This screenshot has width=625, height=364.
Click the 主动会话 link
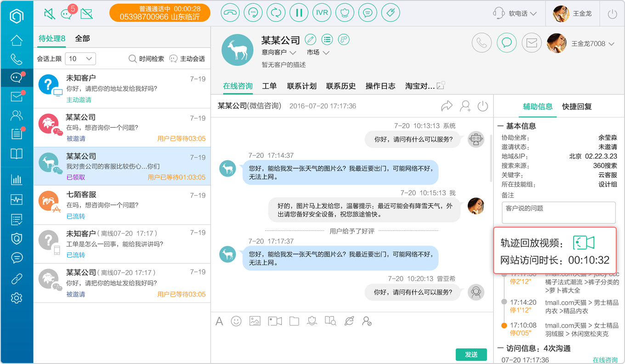click(x=187, y=59)
